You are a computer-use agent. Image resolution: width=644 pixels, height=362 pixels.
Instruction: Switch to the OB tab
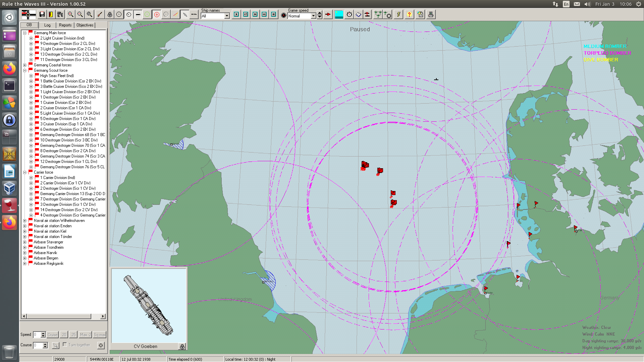(x=29, y=25)
